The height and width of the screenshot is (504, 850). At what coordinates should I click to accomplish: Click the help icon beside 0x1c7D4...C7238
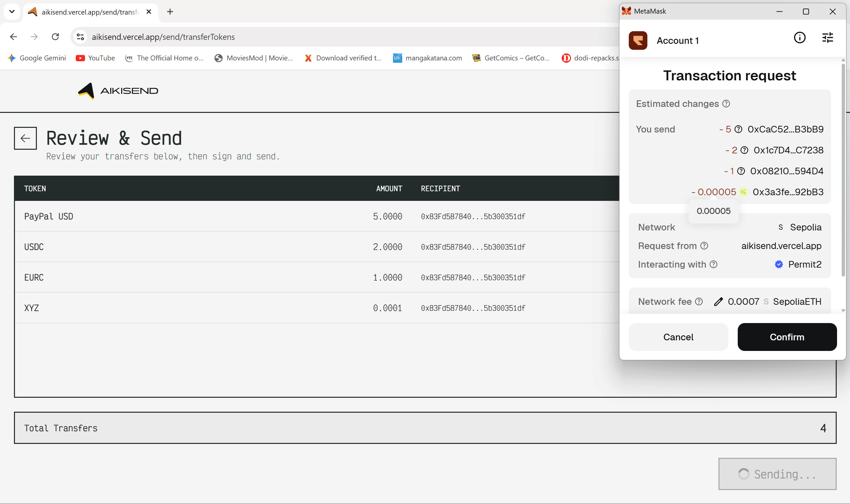(744, 150)
